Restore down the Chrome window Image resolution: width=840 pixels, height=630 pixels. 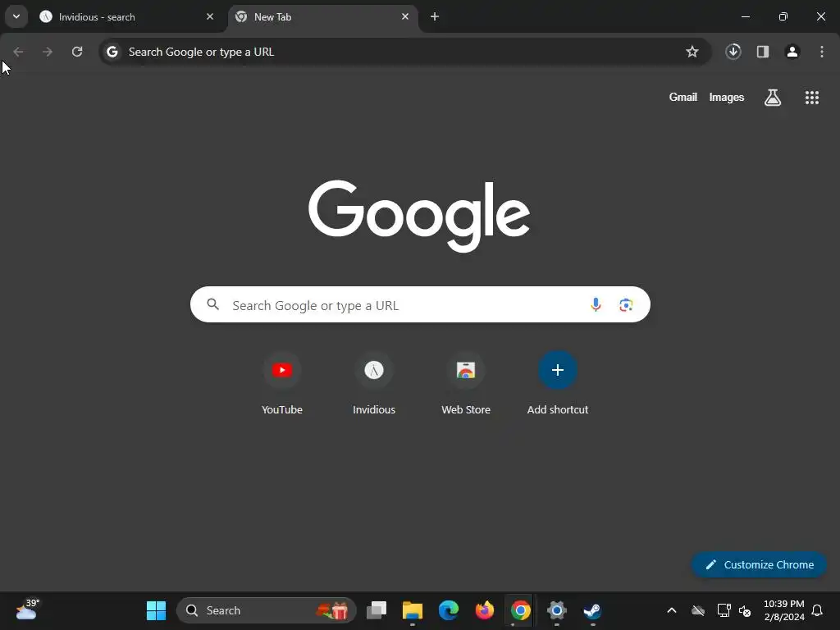click(783, 16)
